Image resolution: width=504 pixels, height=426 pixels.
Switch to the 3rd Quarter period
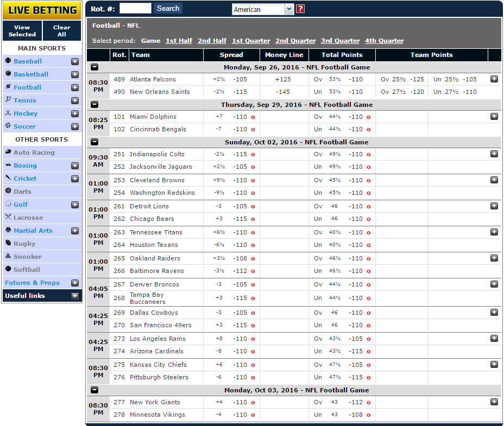pyautogui.click(x=340, y=41)
